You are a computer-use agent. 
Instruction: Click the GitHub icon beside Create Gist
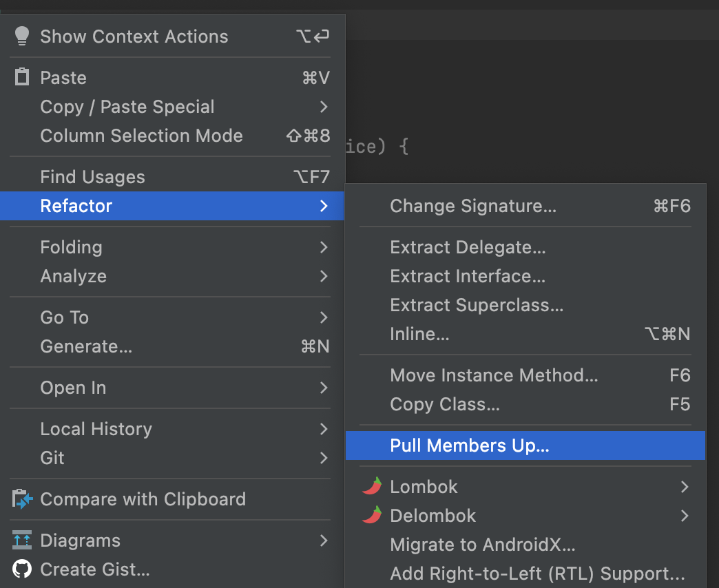point(22,569)
